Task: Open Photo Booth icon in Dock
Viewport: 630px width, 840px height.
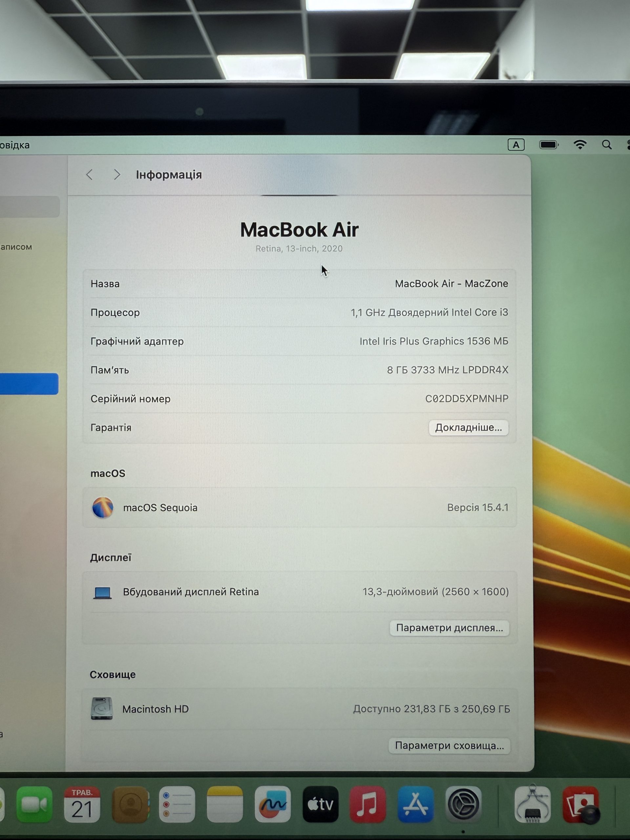Action: click(581, 804)
